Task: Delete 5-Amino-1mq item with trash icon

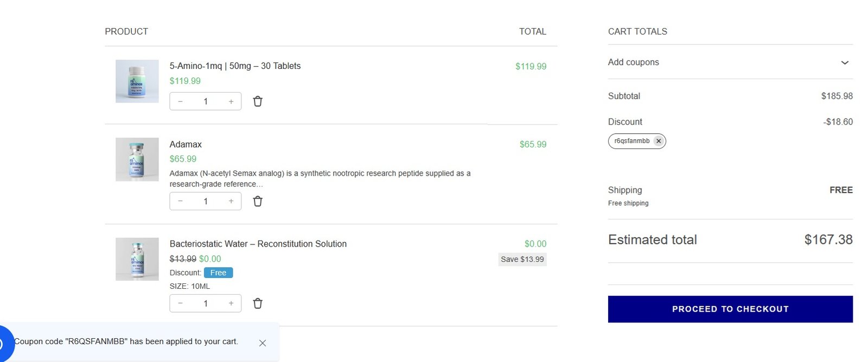Action: coord(258,101)
